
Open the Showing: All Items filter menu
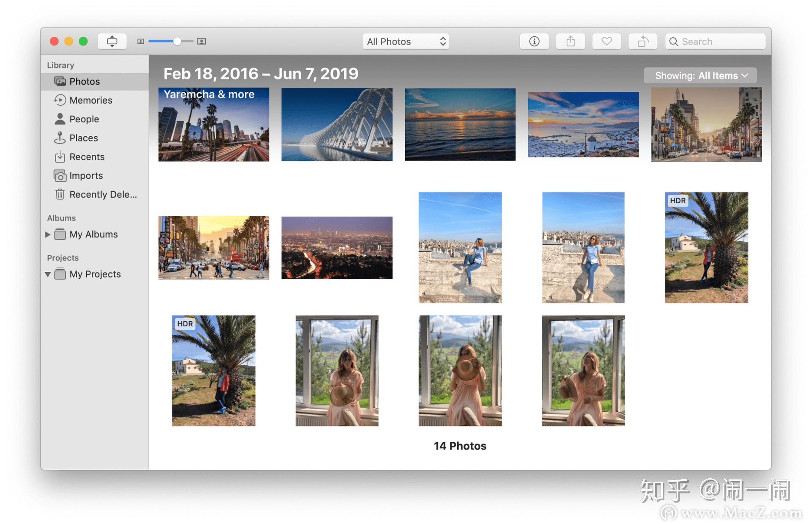[x=700, y=76]
